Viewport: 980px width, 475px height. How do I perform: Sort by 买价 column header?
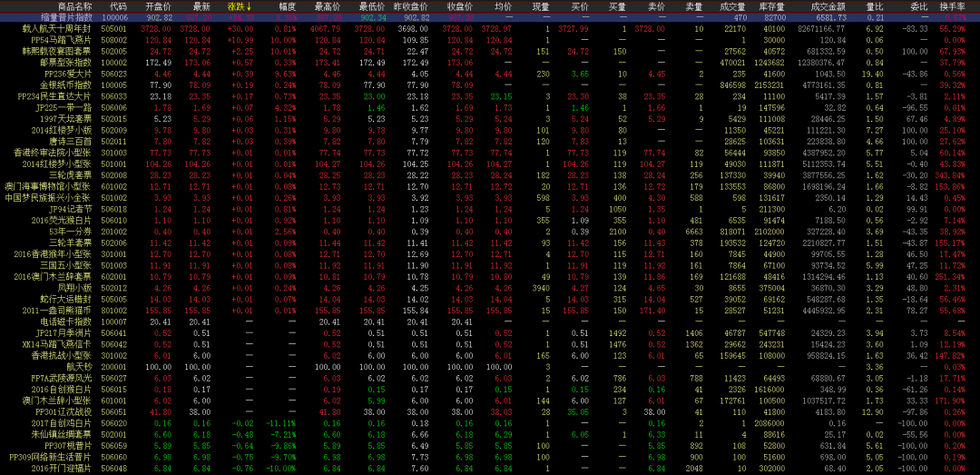(x=579, y=7)
